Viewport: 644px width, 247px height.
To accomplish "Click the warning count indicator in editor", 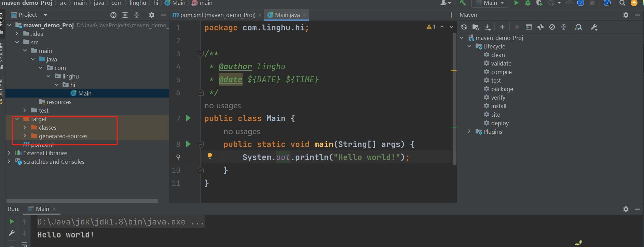I will (x=431, y=27).
